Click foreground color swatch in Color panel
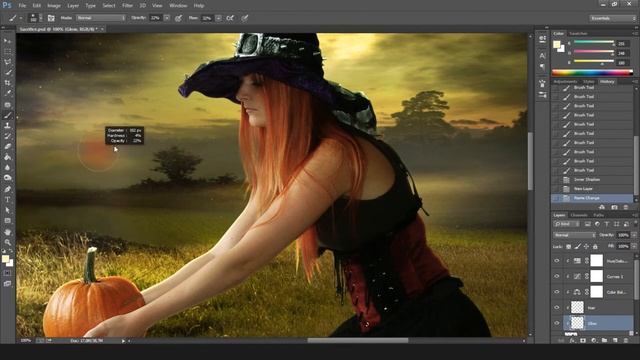Viewport: 640px width, 360px height. pyautogui.click(x=557, y=44)
